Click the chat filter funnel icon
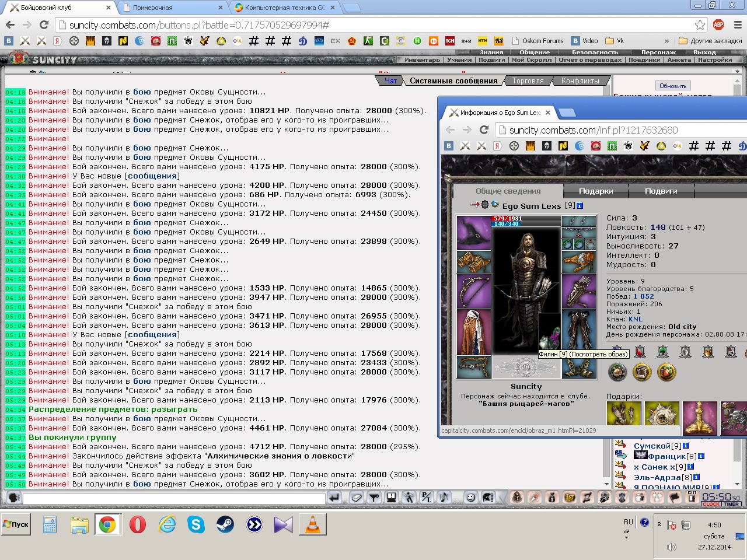The height and width of the screenshot is (560, 747). coord(374,498)
